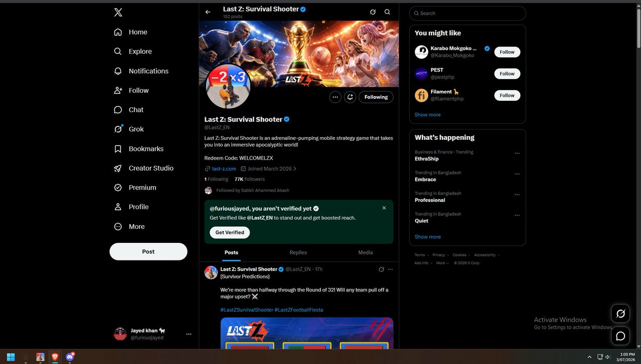Open the last-z.com link
Viewport: 641px width, 364px height.
pyautogui.click(x=224, y=169)
